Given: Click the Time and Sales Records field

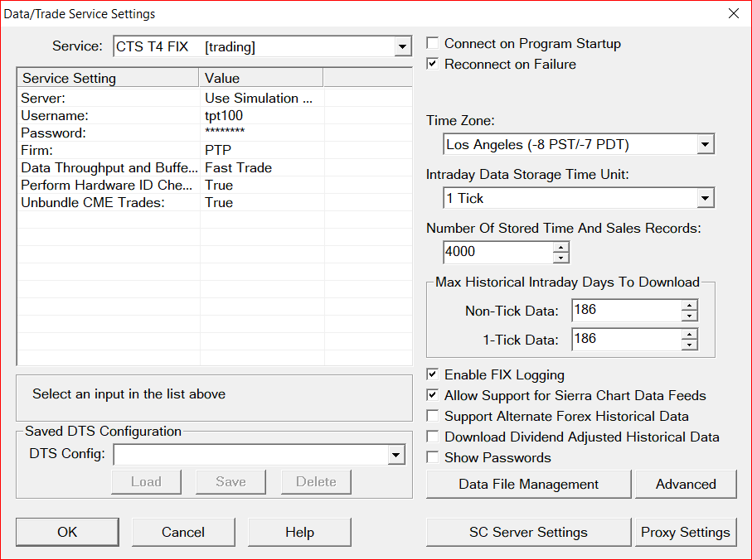Looking at the screenshot, I should click(x=497, y=252).
